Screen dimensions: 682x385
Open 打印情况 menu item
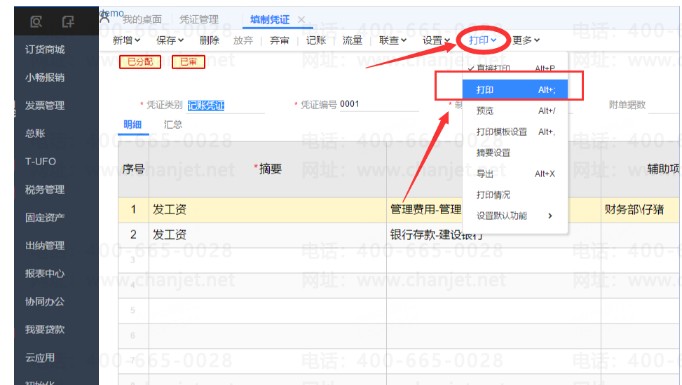(x=515, y=194)
